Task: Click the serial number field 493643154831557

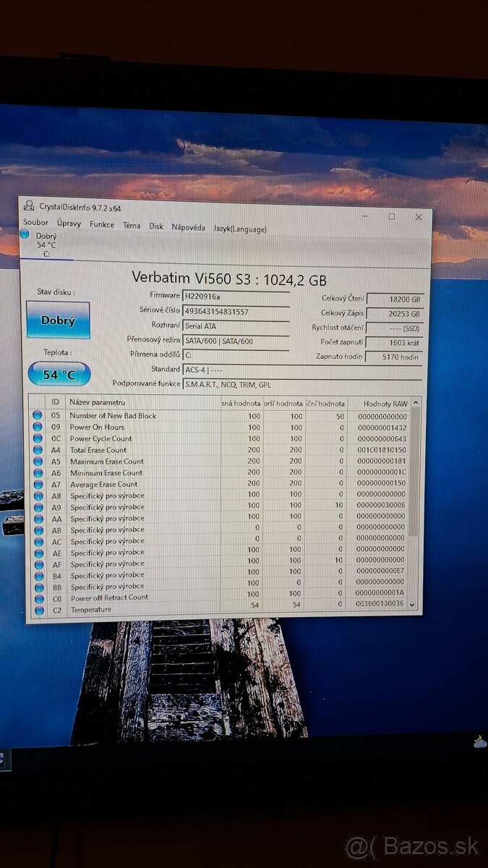Action: [x=236, y=311]
